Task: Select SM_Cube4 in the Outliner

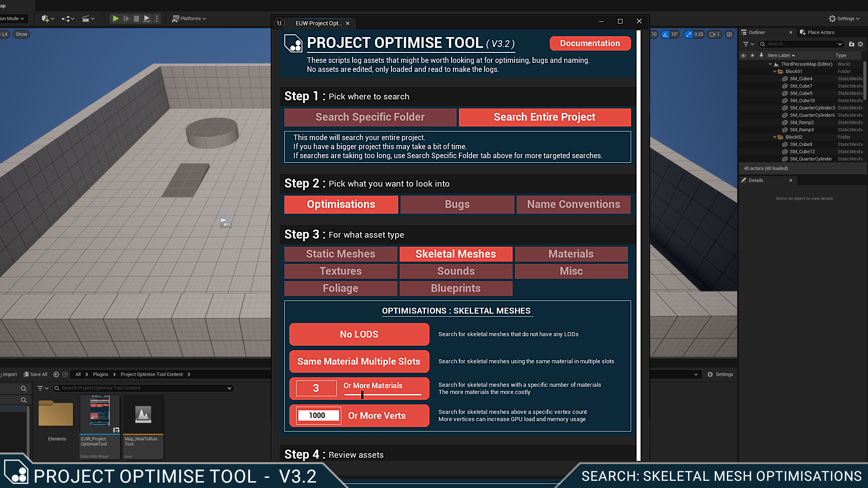Action: pyautogui.click(x=801, y=79)
